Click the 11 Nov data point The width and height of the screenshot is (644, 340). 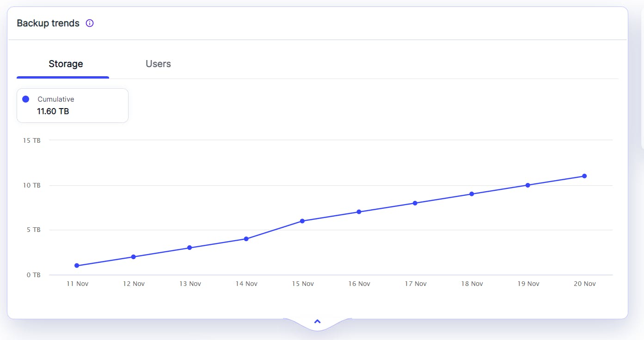point(77,266)
